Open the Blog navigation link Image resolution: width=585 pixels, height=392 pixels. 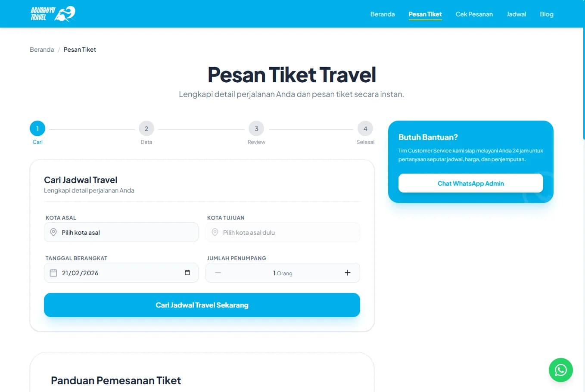(546, 14)
